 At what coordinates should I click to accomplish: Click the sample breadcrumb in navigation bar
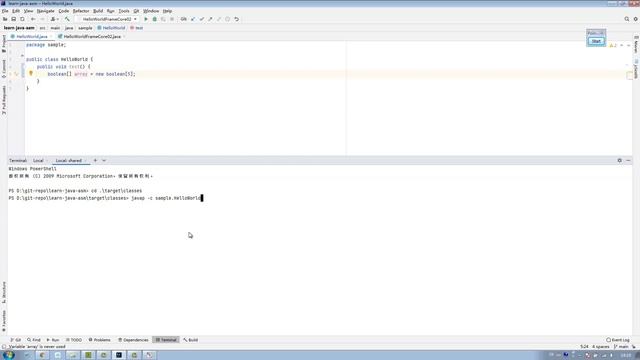[x=85, y=28]
